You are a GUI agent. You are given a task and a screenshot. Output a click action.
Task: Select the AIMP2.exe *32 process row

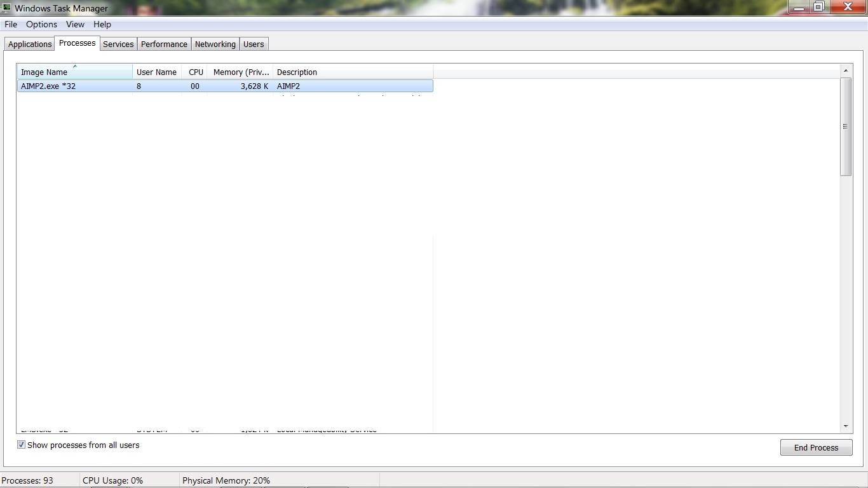pos(76,86)
